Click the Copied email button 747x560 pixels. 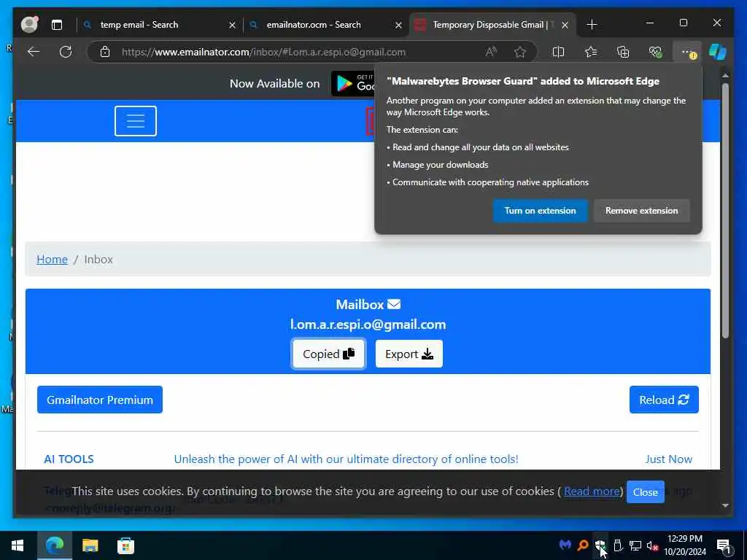point(329,354)
